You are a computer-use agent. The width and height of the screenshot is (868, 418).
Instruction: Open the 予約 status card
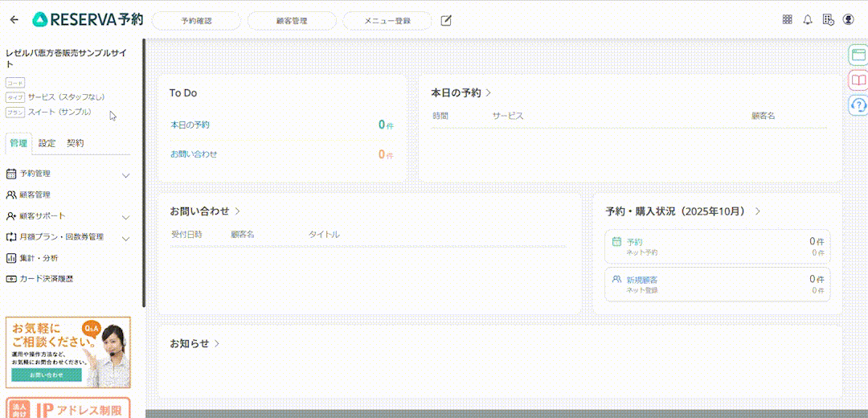[718, 246]
